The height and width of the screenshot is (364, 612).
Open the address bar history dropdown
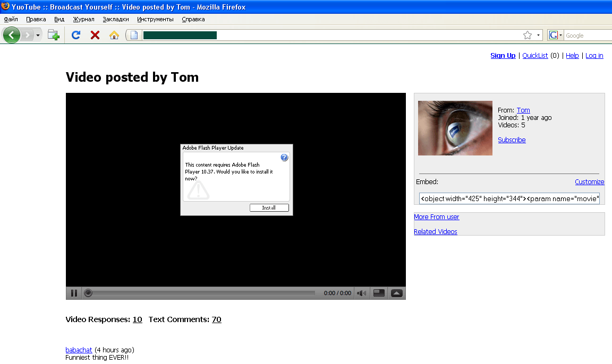[538, 35]
